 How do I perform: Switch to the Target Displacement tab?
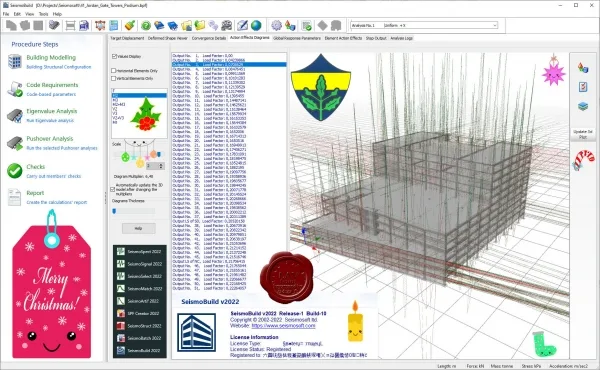(x=127, y=38)
